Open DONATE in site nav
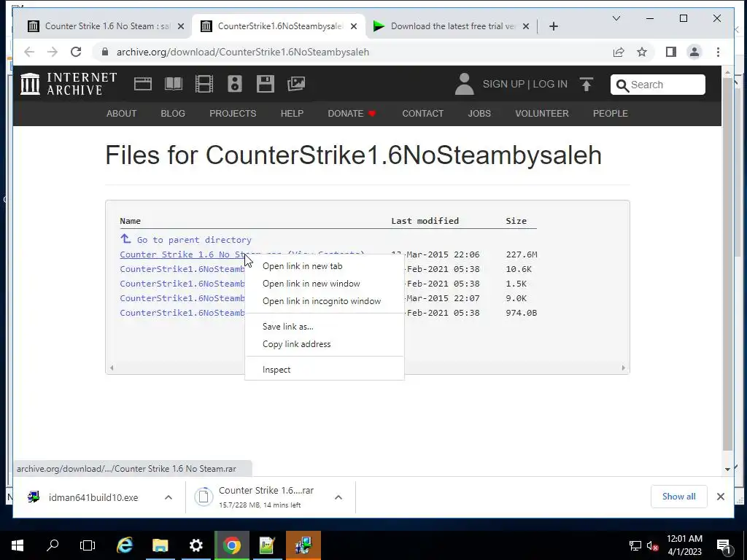 [352, 113]
